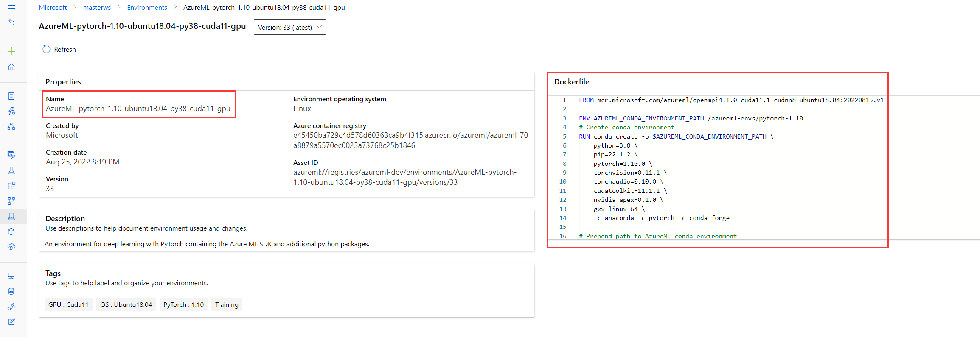The width and height of the screenshot is (980, 337).
Task: Click the Azure container registry value
Action: point(411,140)
